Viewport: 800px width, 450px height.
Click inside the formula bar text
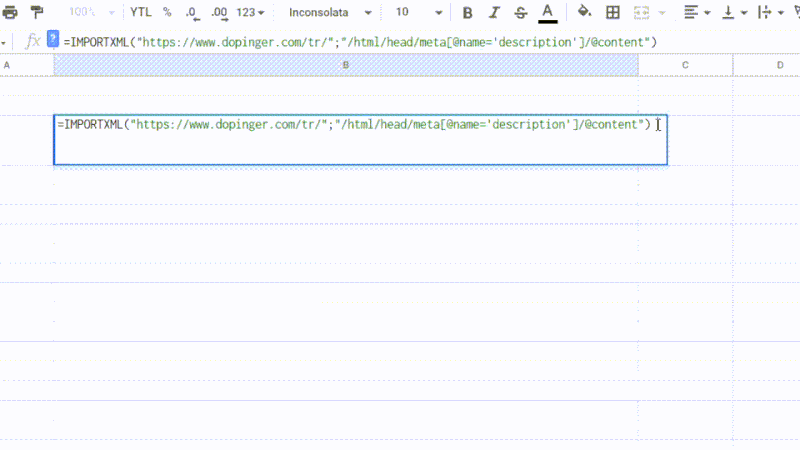(x=360, y=42)
